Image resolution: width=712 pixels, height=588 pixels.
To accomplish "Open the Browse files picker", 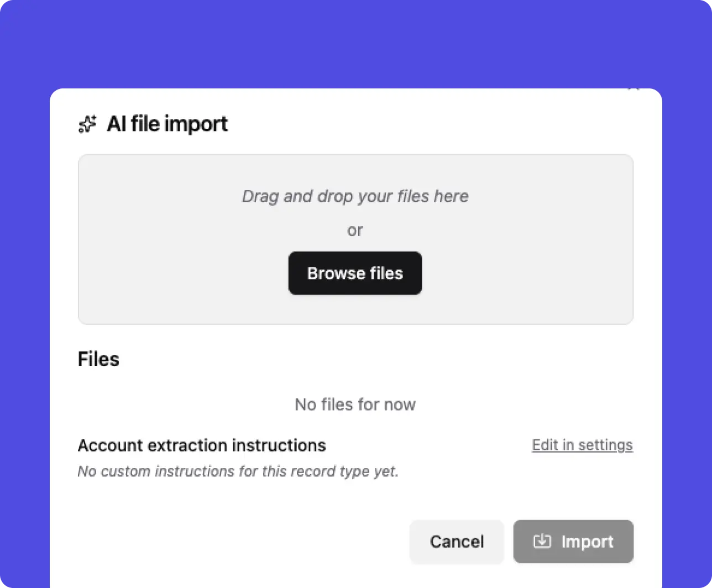I will pyautogui.click(x=355, y=273).
